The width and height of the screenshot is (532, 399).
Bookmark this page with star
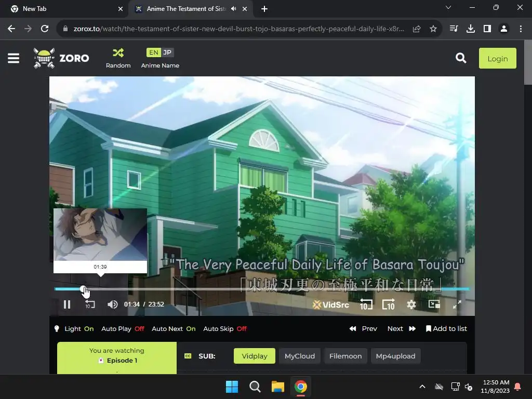(433, 29)
